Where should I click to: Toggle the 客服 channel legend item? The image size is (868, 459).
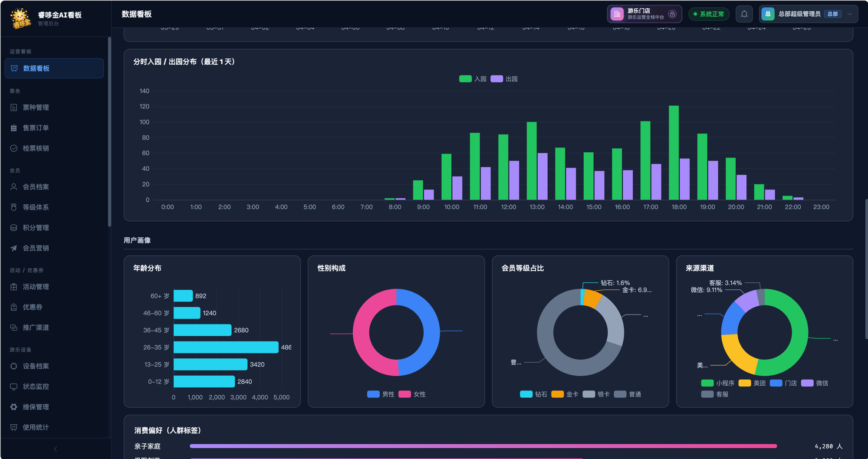pos(715,394)
